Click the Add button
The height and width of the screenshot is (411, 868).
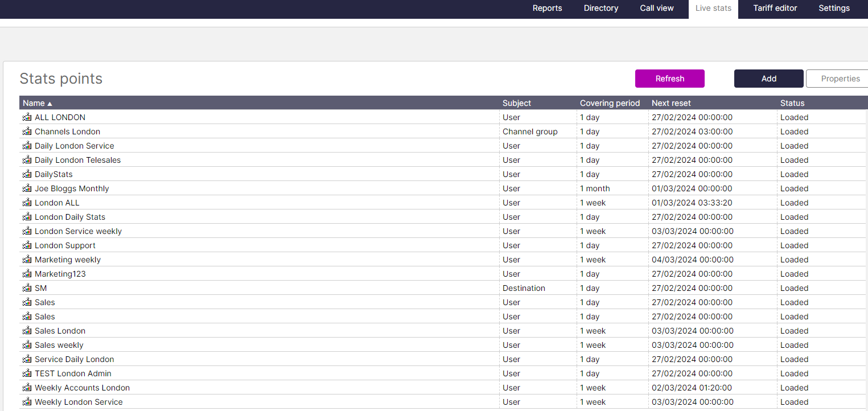click(x=768, y=79)
